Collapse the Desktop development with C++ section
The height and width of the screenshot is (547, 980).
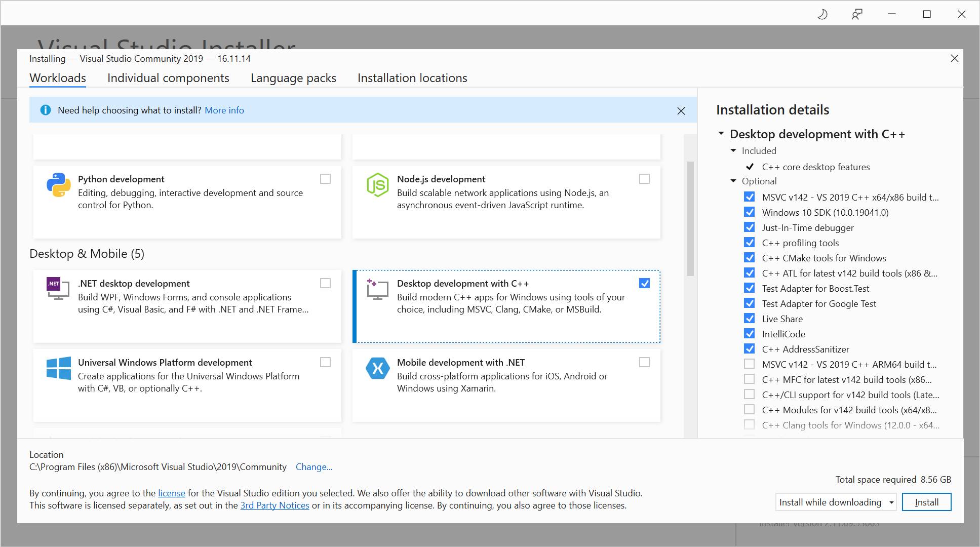point(721,134)
